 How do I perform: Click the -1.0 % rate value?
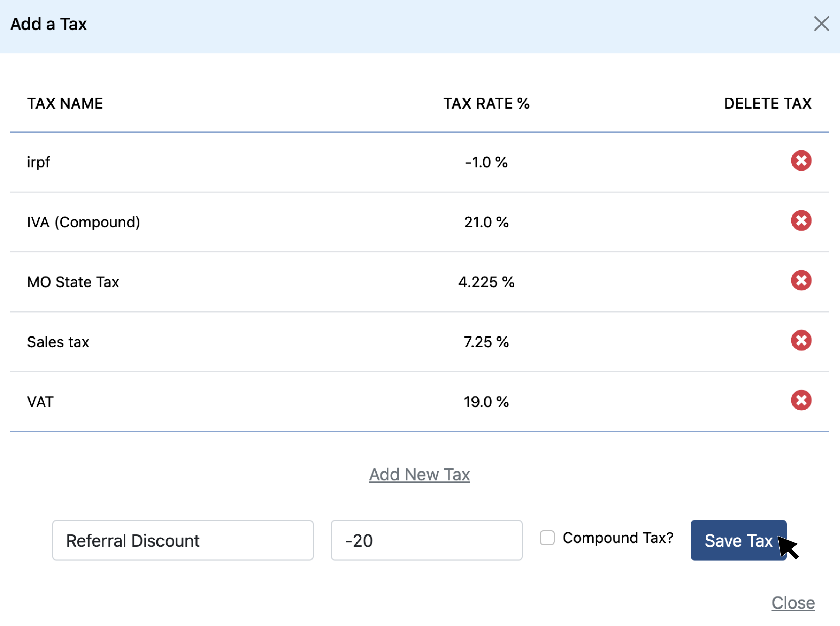click(486, 162)
